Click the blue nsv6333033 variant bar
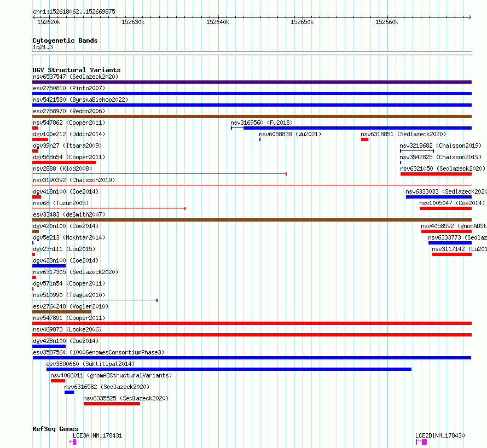The height and width of the screenshot is (448, 487). click(x=439, y=197)
